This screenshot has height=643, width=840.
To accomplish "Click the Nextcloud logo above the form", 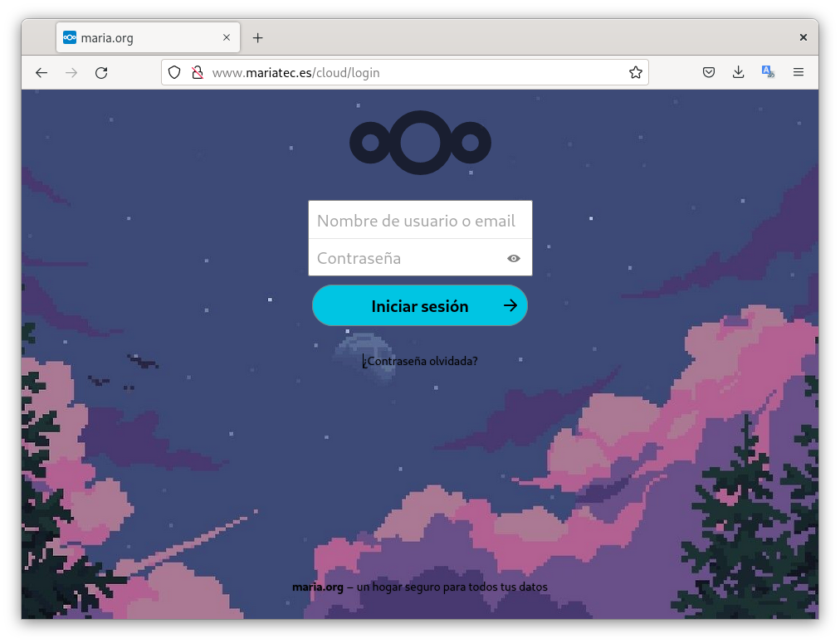I will [420, 144].
